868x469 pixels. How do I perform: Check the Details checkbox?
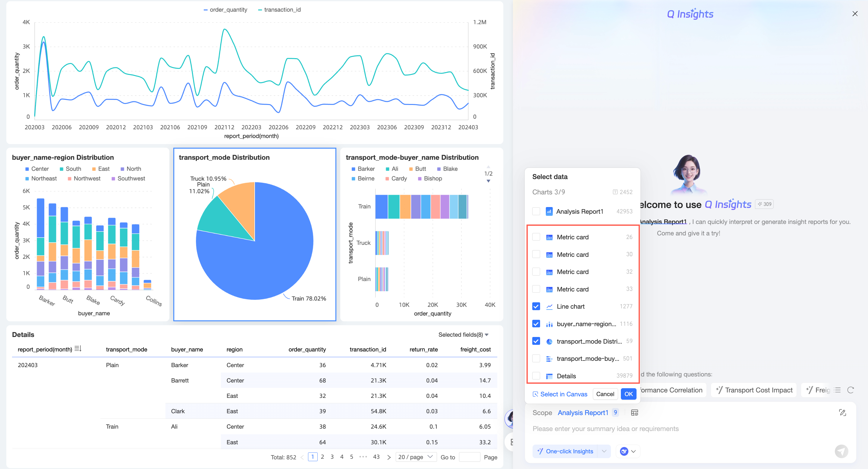pos(536,376)
